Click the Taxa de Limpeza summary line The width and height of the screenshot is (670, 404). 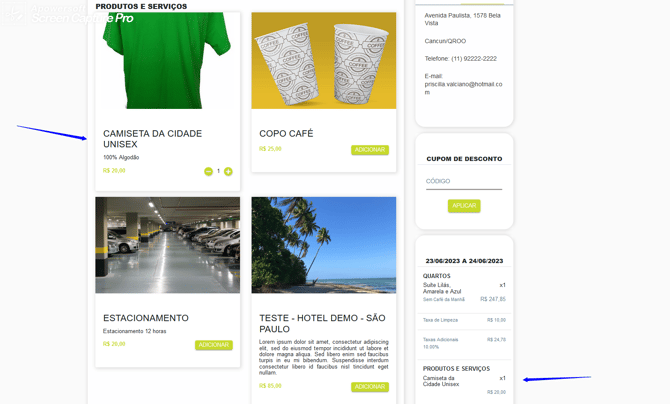click(x=464, y=320)
